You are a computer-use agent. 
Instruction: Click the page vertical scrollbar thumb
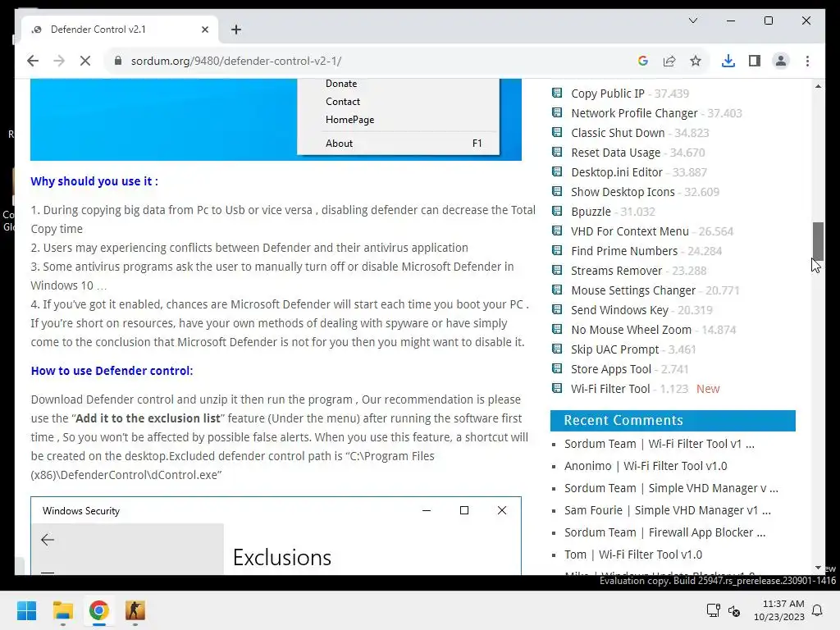coord(818,241)
